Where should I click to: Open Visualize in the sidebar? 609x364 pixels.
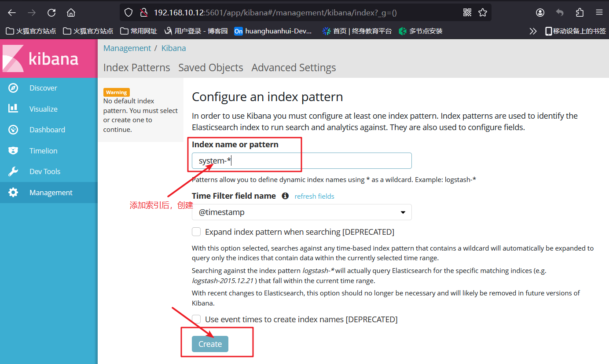point(44,109)
